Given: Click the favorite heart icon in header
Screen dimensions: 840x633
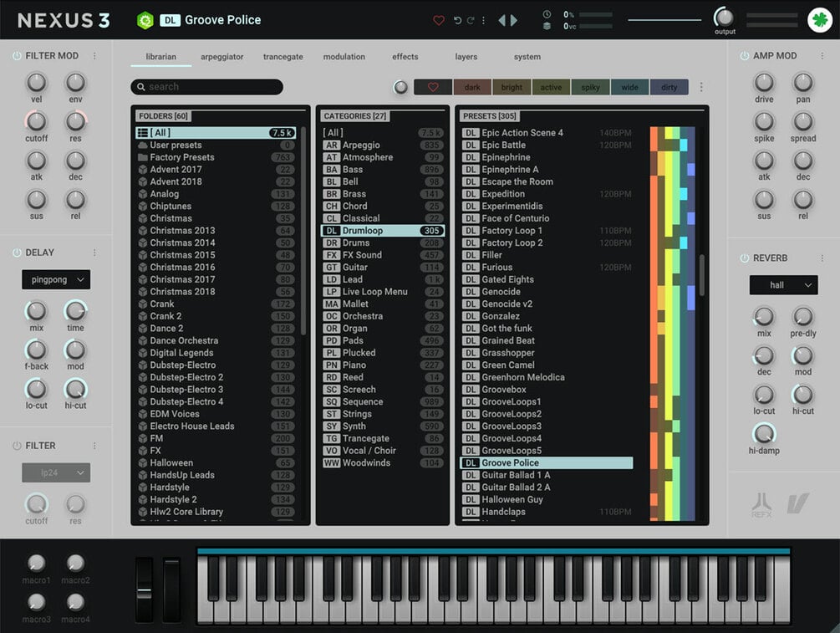Looking at the screenshot, I should [438, 20].
